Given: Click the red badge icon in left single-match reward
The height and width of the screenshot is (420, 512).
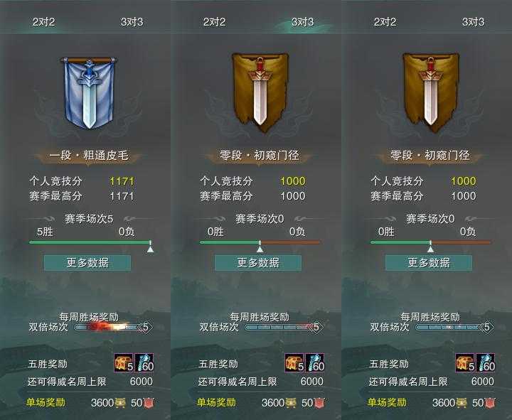Looking at the screenshot, I should pos(149,403).
